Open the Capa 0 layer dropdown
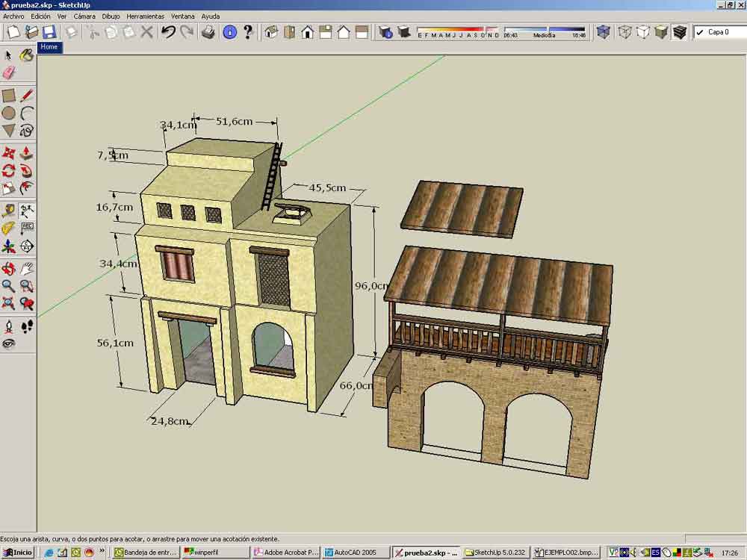 tap(718, 32)
